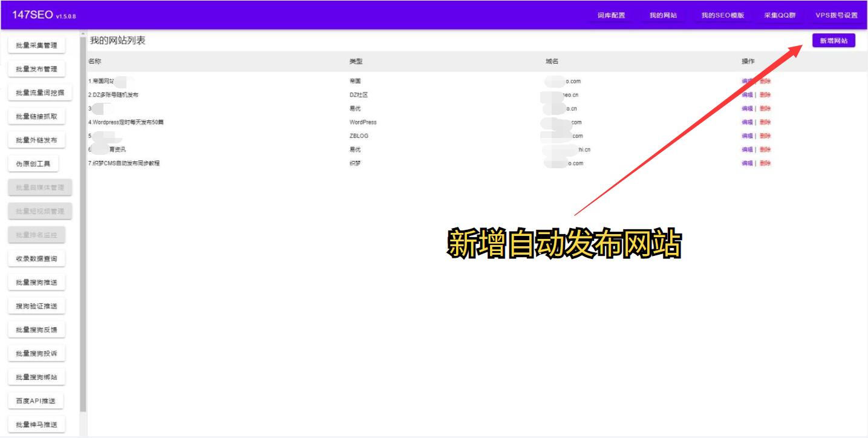
Task: Open 采集QQ群 top menu item
Action: [780, 16]
